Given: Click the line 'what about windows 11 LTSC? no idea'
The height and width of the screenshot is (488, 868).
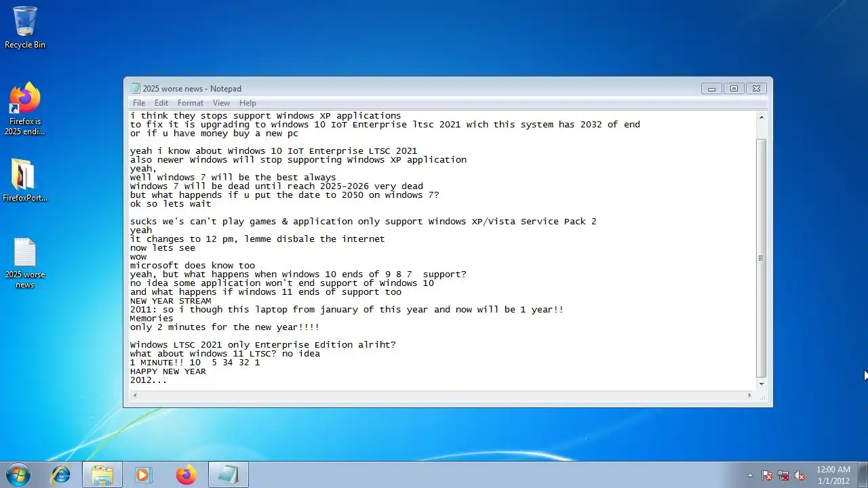Looking at the screenshot, I should [225, 354].
